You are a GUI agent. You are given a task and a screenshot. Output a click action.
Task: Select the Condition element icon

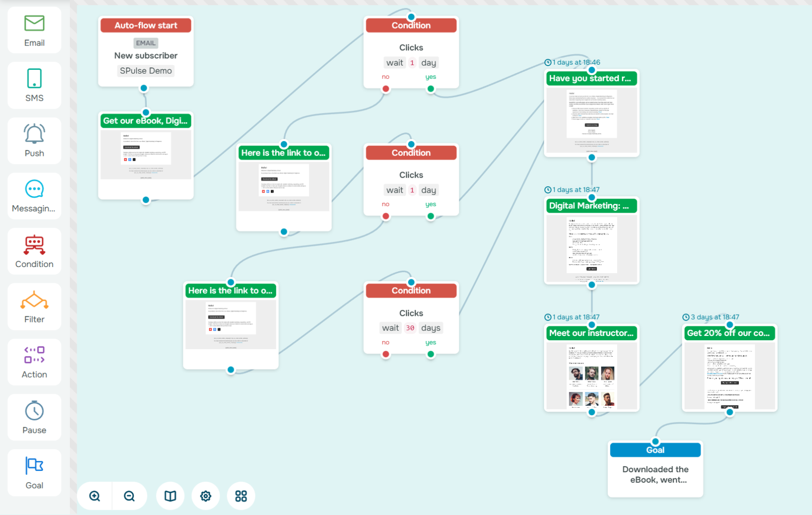(34, 245)
